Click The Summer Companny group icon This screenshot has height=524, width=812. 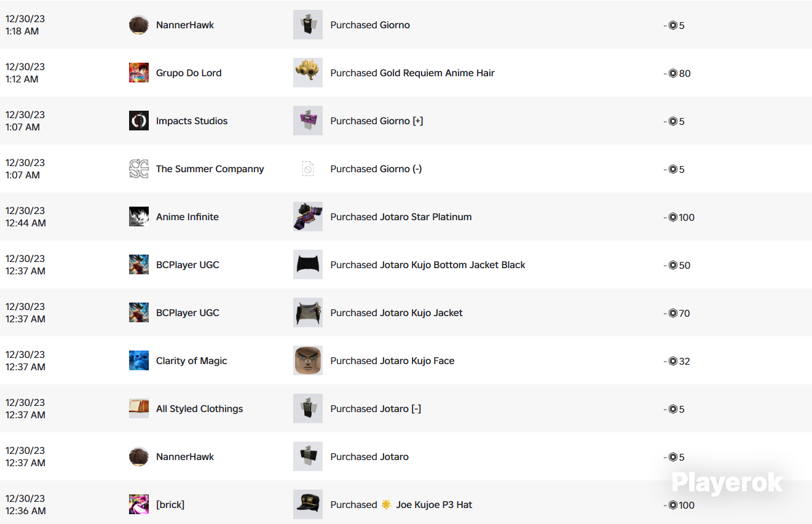pos(139,169)
